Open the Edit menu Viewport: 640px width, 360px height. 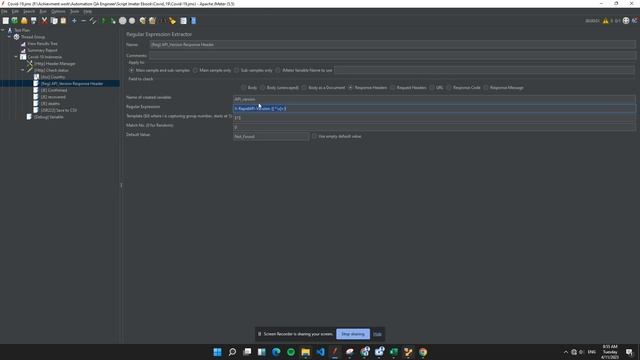coord(15,11)
